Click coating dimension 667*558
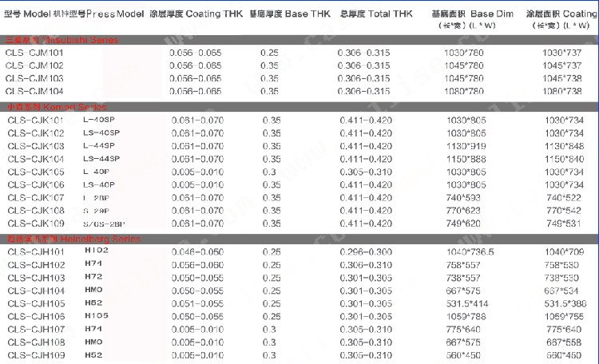 pos(564,342)
